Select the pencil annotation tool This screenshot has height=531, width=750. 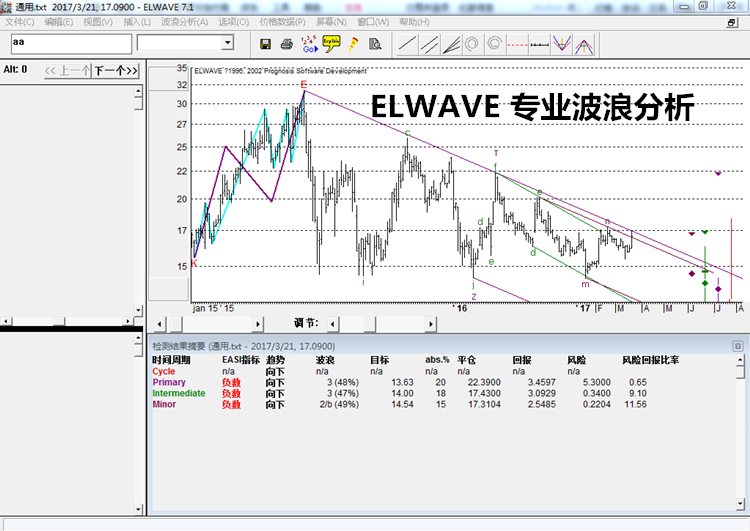[x=353, y=44]
